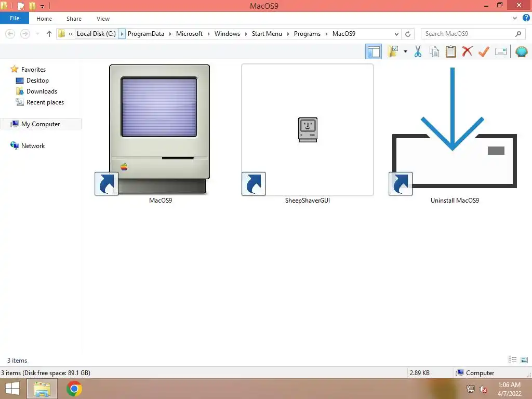This screenshot has height=399, width=532.
Task: Select Network in navigation pane
Action: (28, 145)
